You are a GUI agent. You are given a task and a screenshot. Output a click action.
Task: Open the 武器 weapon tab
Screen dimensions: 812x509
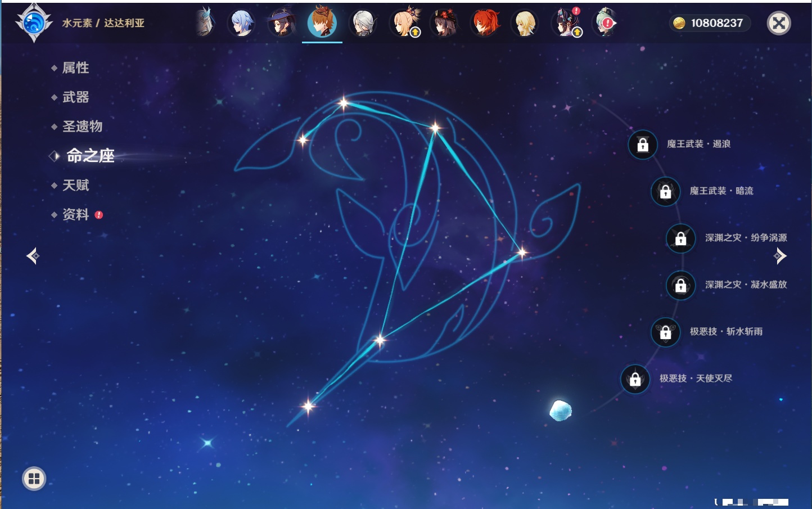point(75,97)
